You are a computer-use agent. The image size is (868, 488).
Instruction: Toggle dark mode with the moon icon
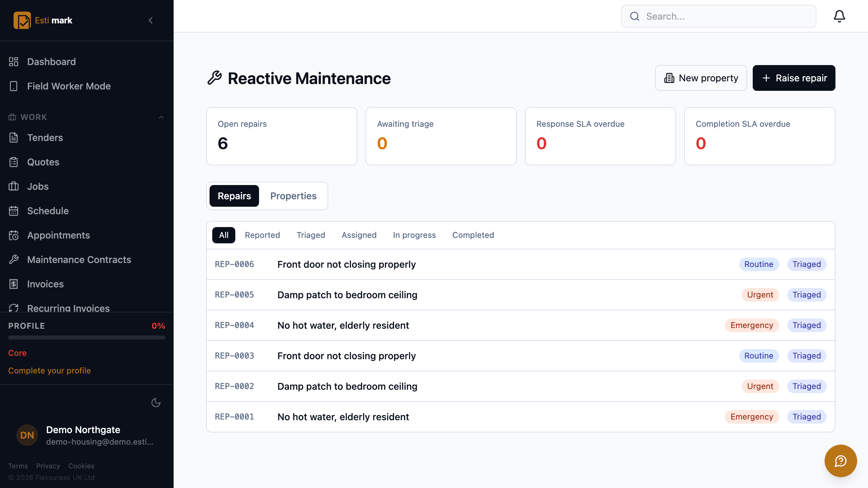tap(156, 403)
